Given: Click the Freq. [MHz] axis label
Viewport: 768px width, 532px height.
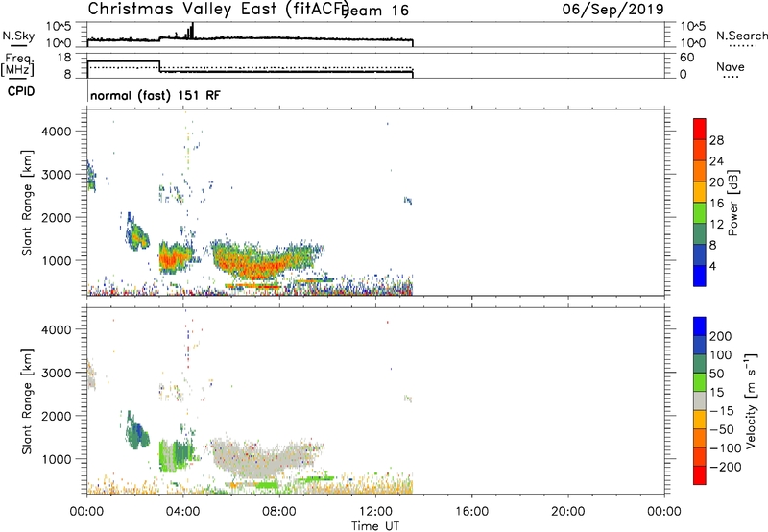Looking at the screenshot, I should pyautogui.click(x=18, y=64).
